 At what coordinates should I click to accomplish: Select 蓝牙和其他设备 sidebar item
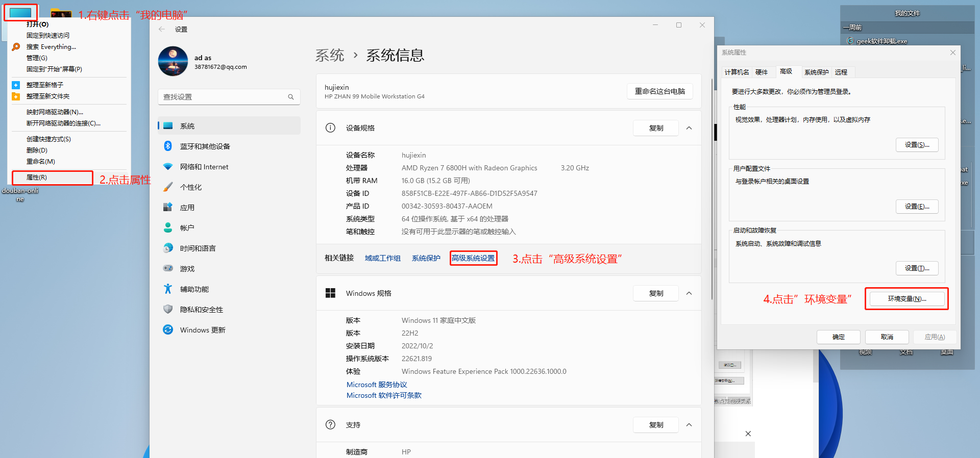point(229,146)
